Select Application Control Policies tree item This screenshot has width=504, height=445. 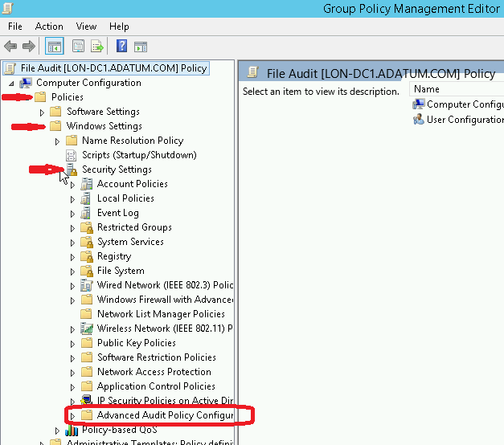coord(156,386)
